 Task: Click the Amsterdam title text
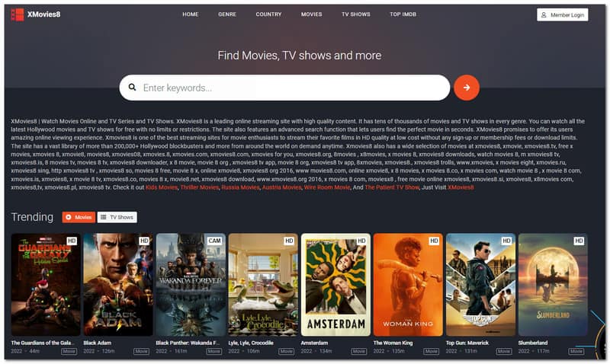pyautogui.click(x=314, y=343)
